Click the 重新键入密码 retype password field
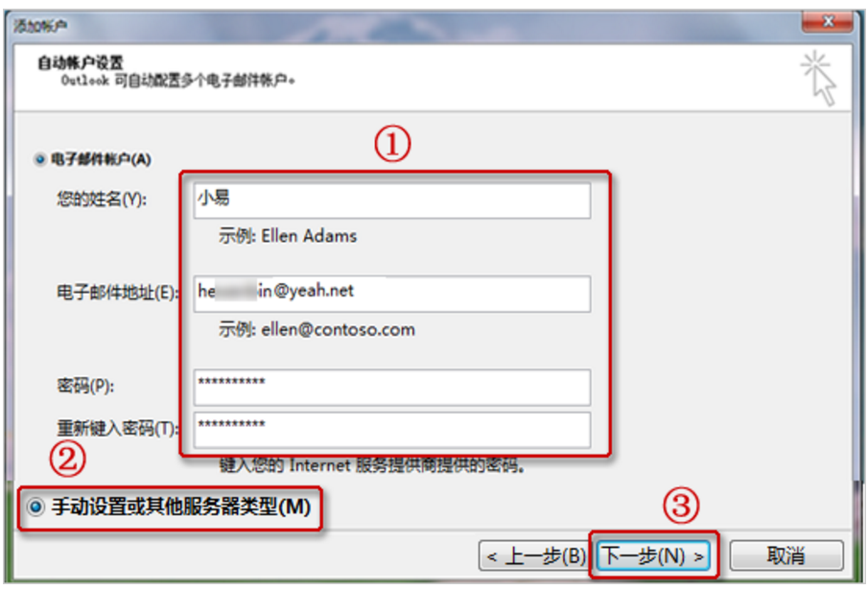The image size is (868, 590). [392, 430]
